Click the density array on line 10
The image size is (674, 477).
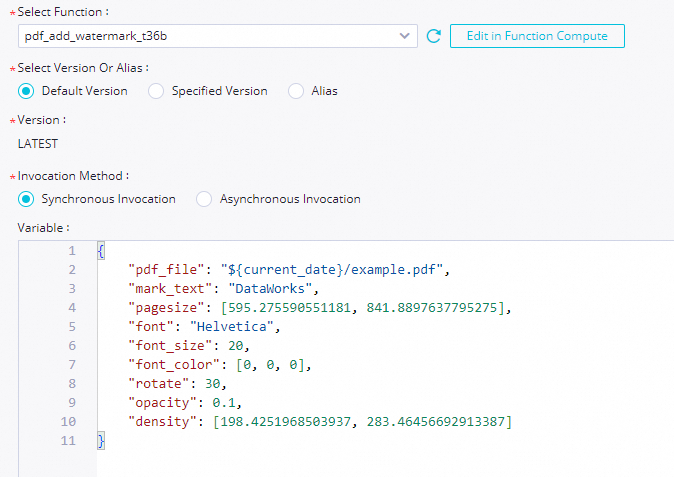coord(362,422)
